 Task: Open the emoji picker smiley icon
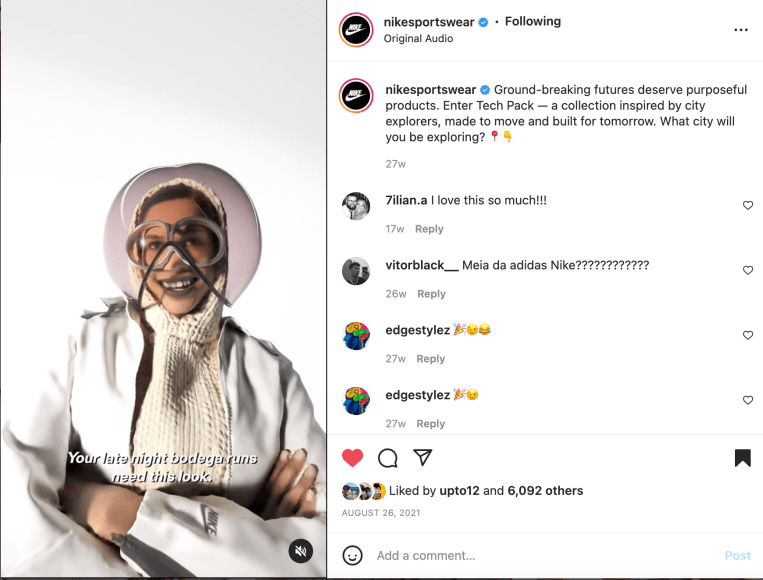tap(352, 555)
